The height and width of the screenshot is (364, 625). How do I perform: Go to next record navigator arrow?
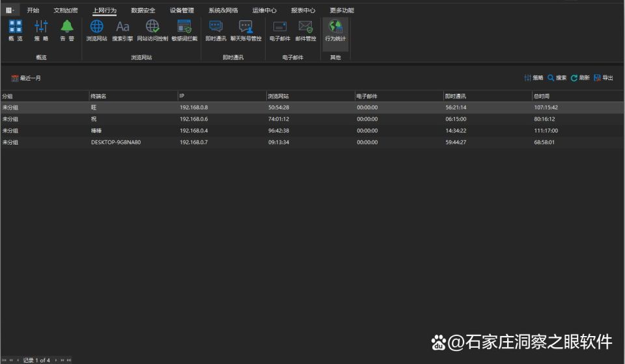point(56,360)
